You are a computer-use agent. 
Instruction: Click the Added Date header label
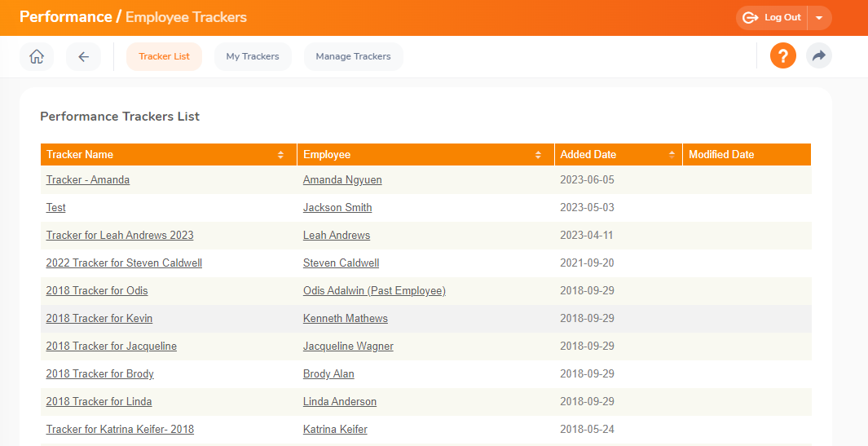588,155
